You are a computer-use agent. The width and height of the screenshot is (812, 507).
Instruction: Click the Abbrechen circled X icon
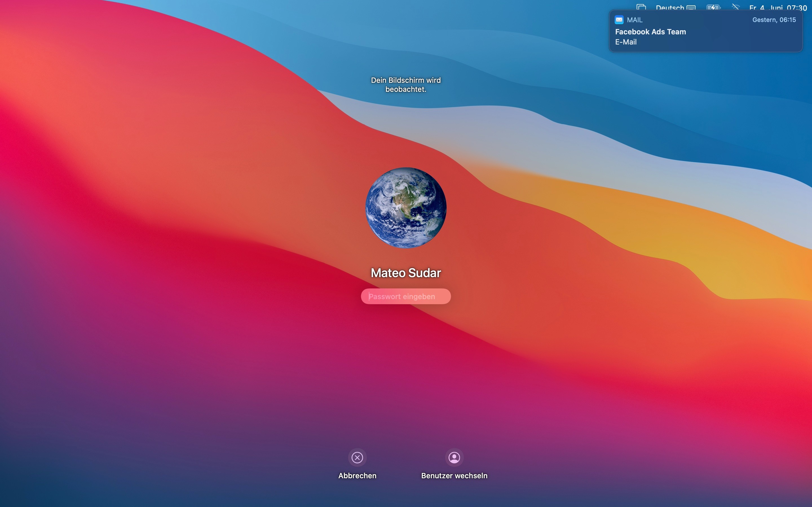357,457
